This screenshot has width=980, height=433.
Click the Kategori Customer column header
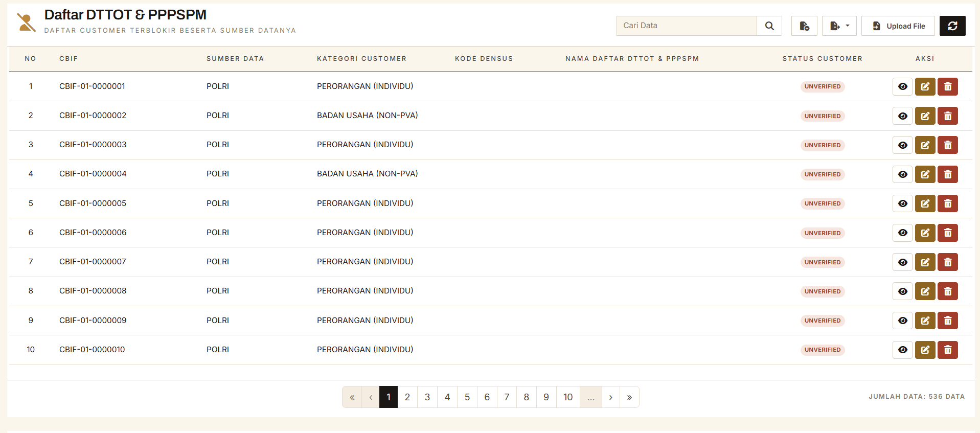click(x=361, y=59)
